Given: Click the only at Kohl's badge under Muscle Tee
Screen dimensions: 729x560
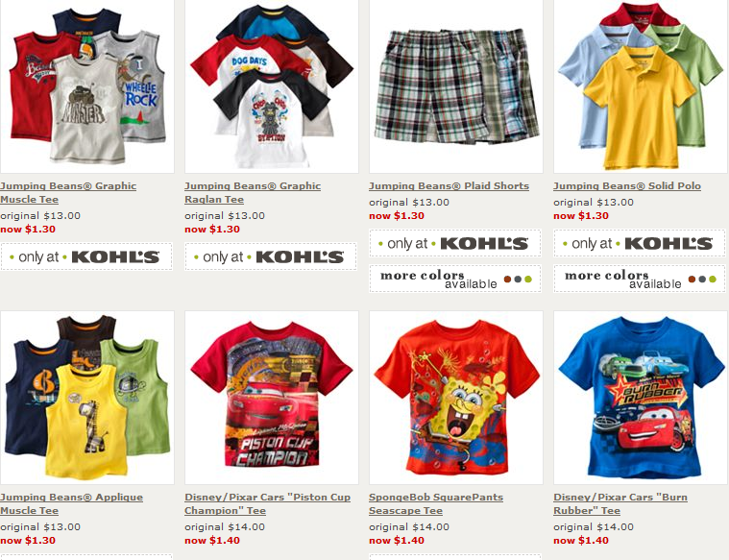Looking at the screenshot, I should coord(86,256).
